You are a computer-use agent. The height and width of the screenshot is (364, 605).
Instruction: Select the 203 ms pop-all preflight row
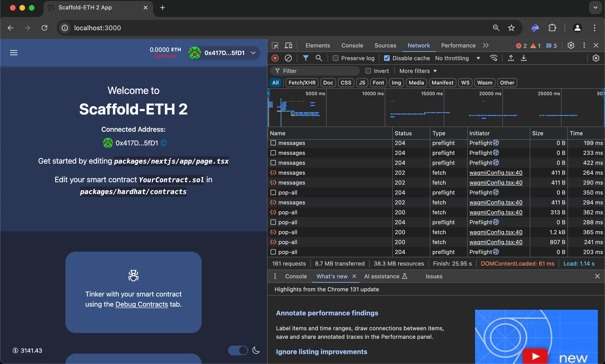(x=436, y=252)
